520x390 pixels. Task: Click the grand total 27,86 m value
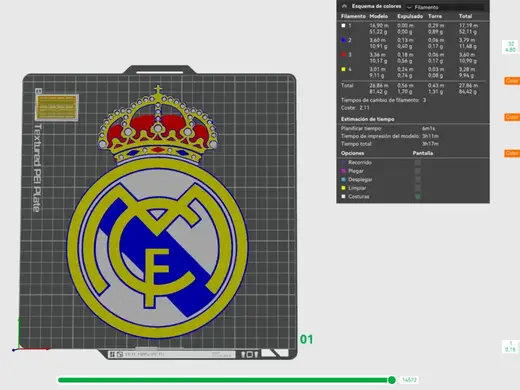(x=468, y=85)
